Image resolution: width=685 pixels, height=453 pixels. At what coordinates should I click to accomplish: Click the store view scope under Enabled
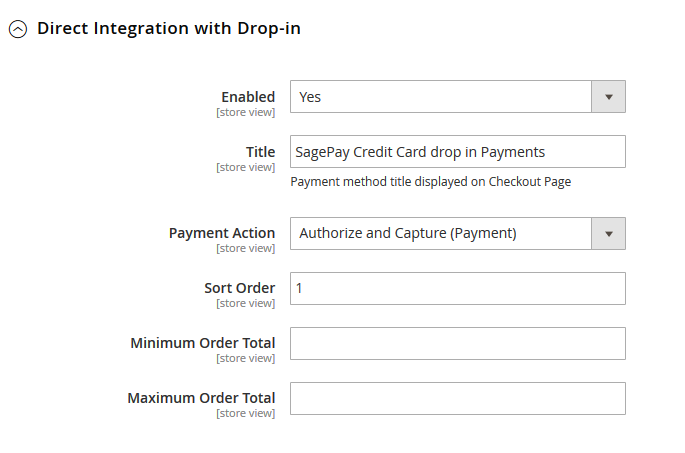(245, 112)
